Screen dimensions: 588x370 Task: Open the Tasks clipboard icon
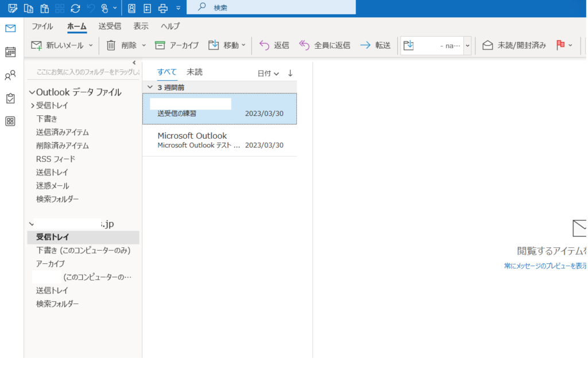tap(10, 99)
